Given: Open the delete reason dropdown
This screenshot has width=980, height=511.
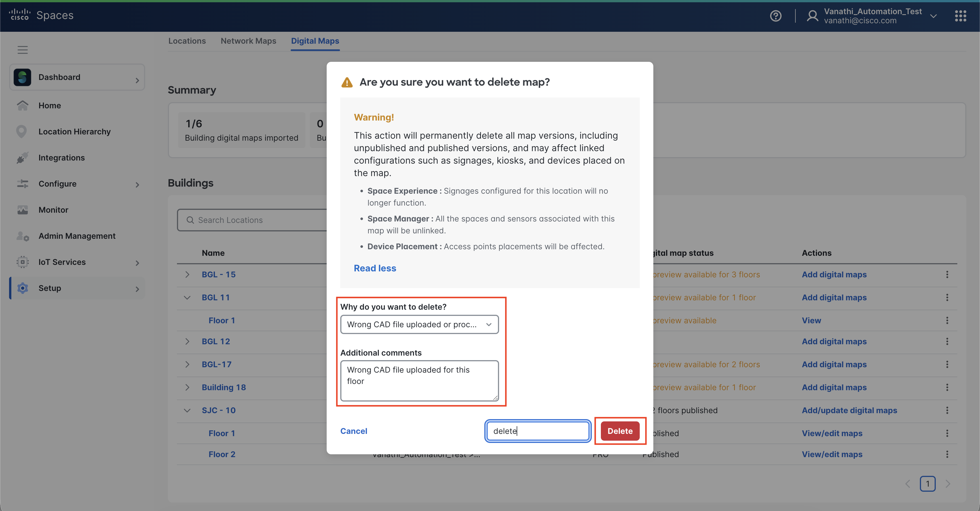Looking at the screenshot, I should pyautogui.click(x=419, y=325).
